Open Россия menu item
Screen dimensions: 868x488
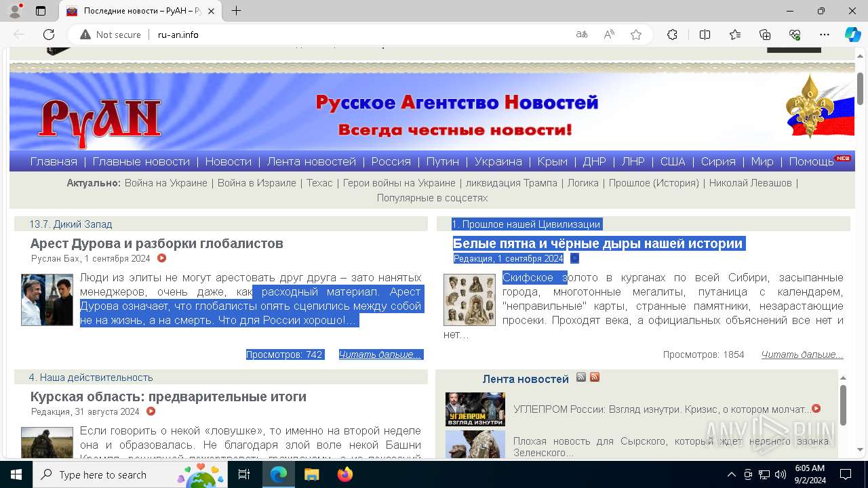[391, 161]
